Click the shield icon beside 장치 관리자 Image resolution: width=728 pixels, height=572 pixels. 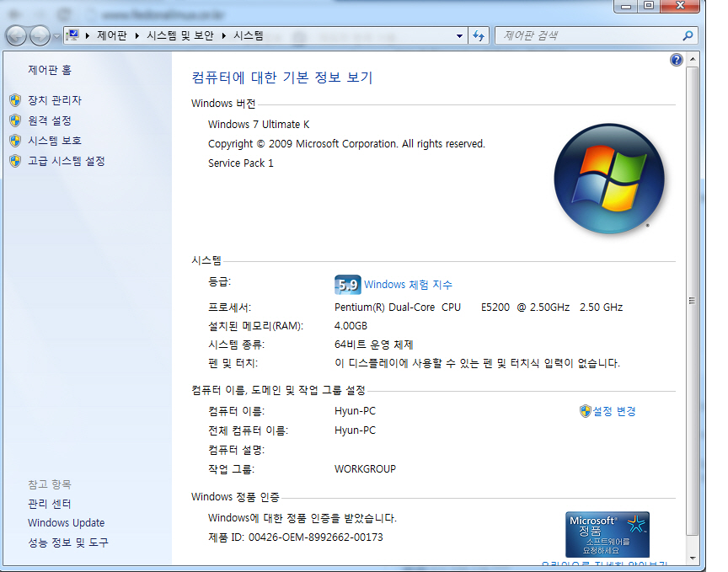pos(15,100)
